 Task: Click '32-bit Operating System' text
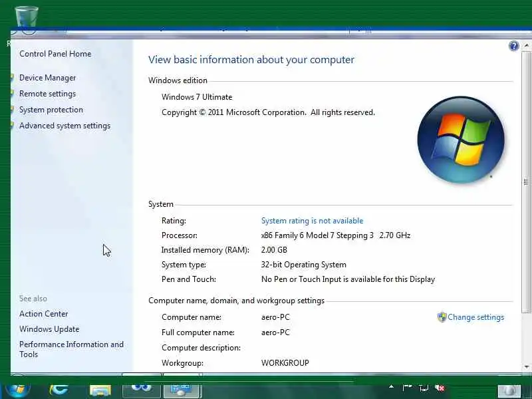(304, 265)
